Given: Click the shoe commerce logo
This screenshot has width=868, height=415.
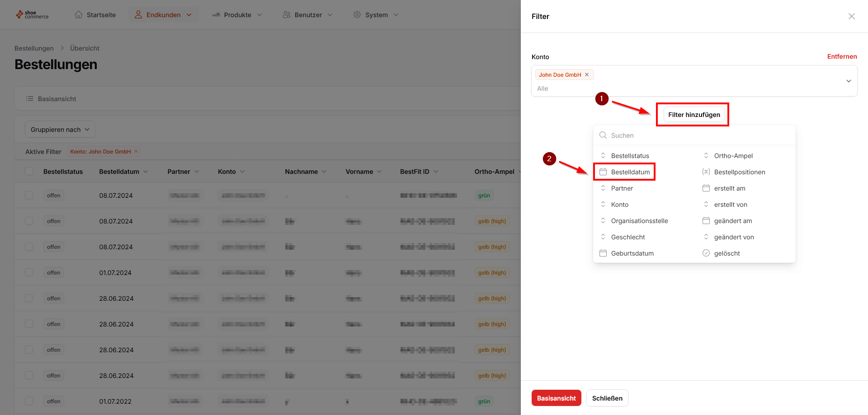Looking at the screenshot, I should (x=32, y=15).
